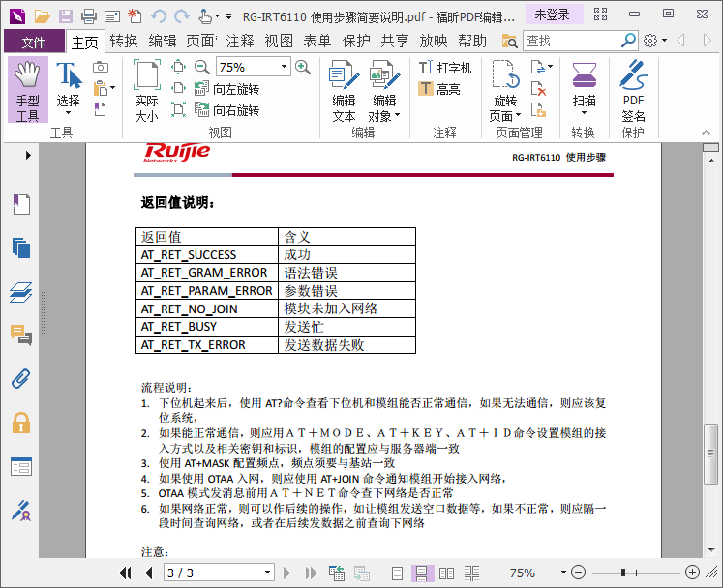Open the Digital Signatures panel in sidebar

click(x=21, y=511)
